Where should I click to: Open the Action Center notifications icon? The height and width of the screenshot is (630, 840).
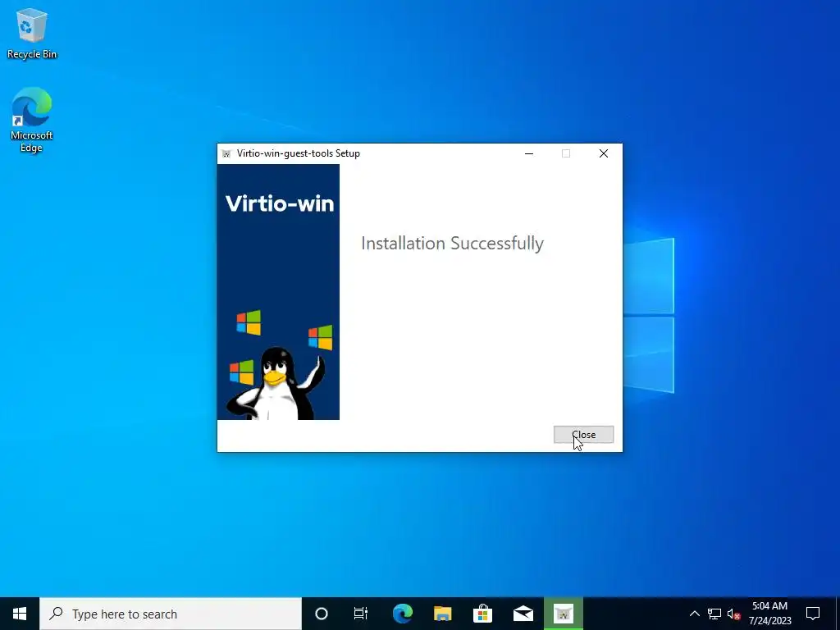point(813,614)
